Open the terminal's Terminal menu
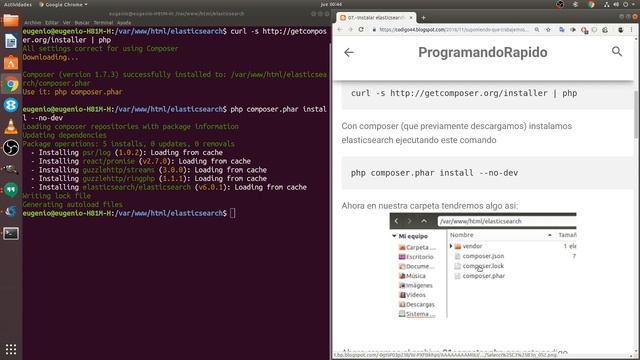 pyautogui.click(x=103, y=23)
